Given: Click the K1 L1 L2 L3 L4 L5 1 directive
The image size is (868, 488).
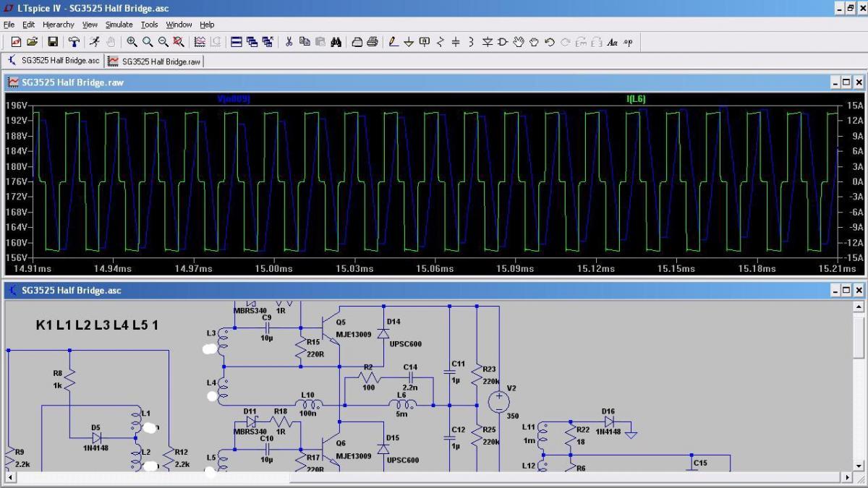Looking at the screenshot, I should coord(97,325).
